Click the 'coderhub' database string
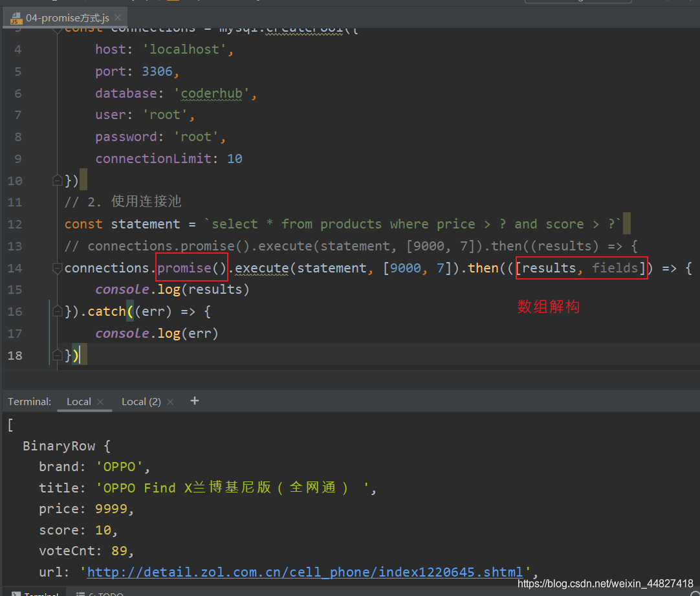700x596 pixels. click(212, 93)
